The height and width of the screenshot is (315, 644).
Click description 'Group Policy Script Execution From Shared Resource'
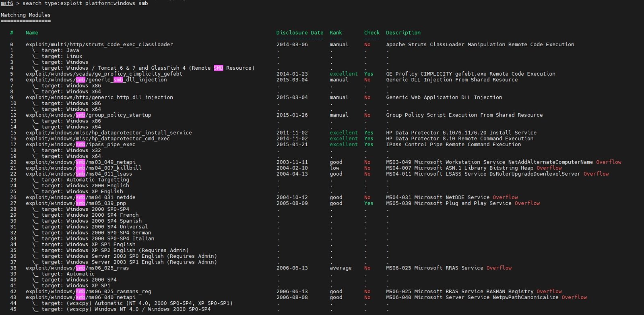464,115
